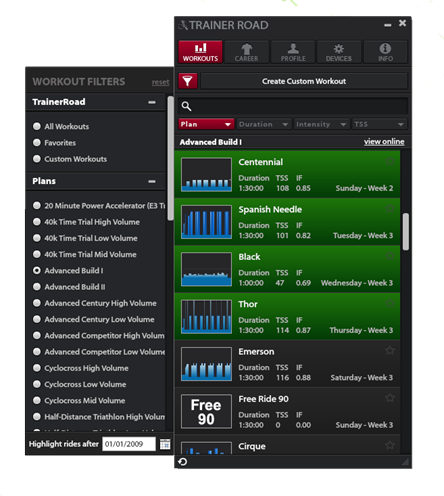Click the reset filters link
Viewport: 444px width, 496px height.
click(x=160, y=82)
